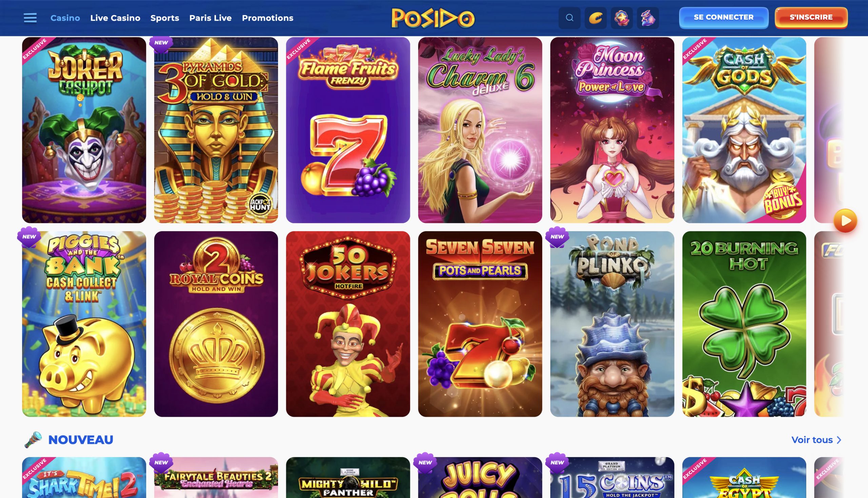Go to Sports section
868x498 pixels.
165,18
